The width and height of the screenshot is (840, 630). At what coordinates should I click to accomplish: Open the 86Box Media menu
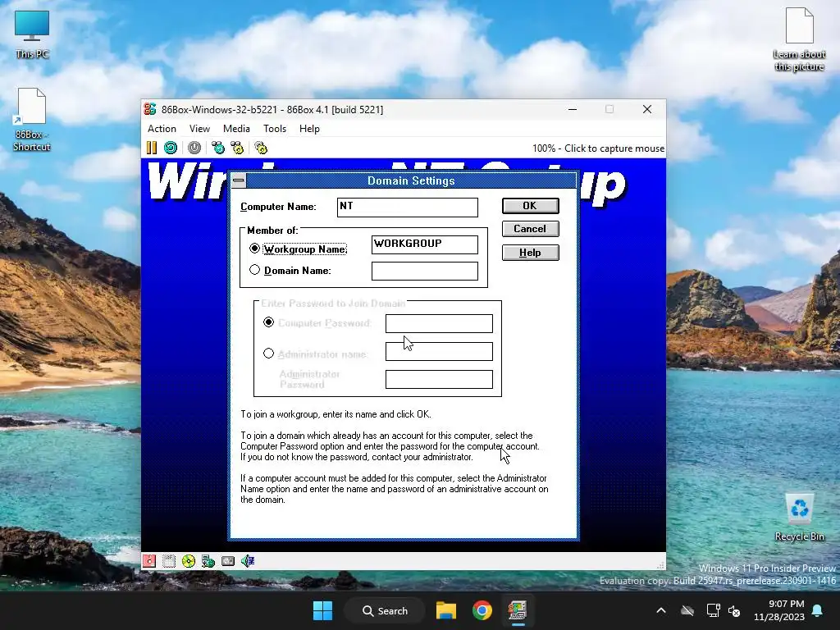coord(236,129)
